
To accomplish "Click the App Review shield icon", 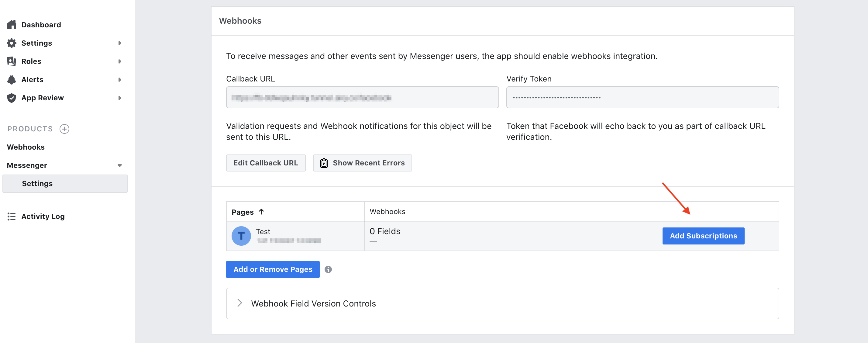I will pyautogui.click(x=12, y=98).
